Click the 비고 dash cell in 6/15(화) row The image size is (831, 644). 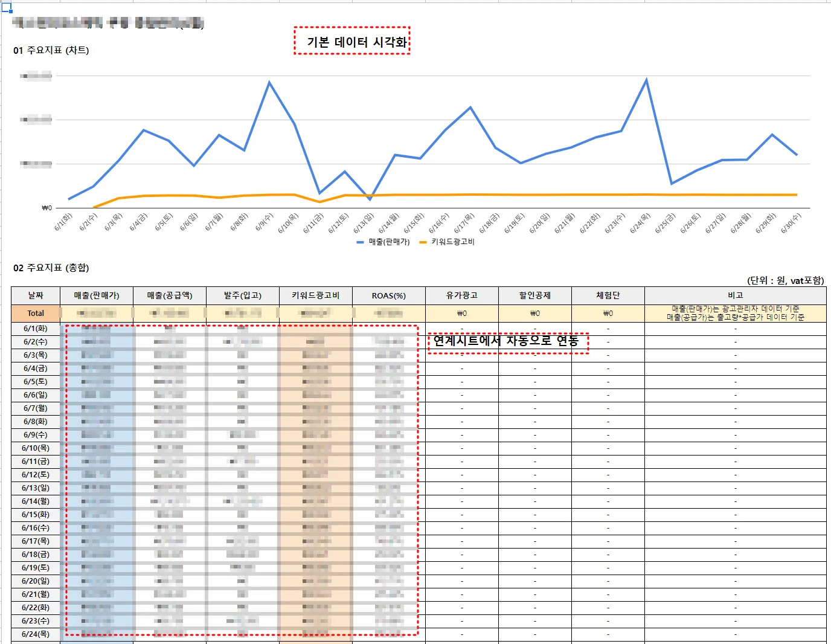[736, 515]
